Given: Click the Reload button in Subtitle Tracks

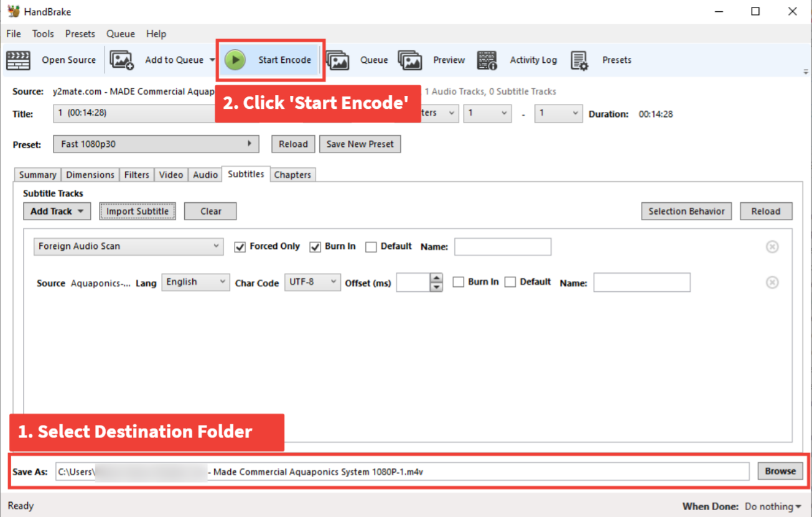Looking at the screenshot, I should pyautogui.click(x=766, y=212).
